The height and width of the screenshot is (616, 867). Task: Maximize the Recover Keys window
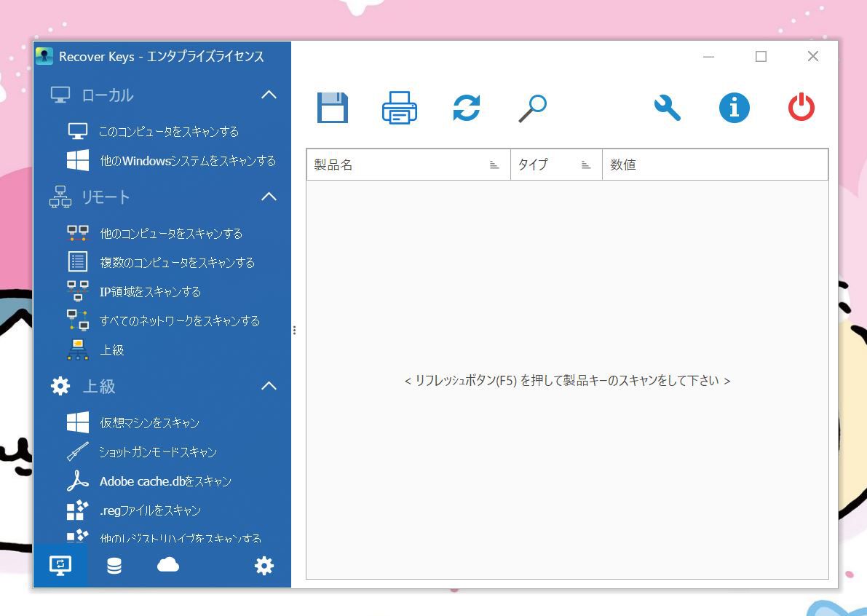[x=761, y=56]
